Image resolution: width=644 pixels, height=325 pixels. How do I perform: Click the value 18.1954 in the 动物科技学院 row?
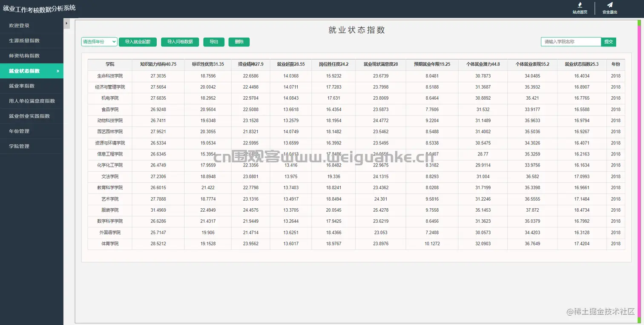(x=333, y=121)
